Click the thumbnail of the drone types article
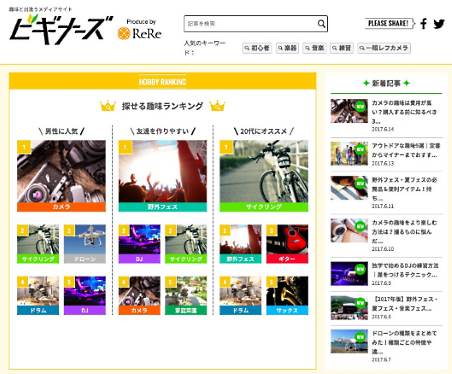 coord(349,341)
